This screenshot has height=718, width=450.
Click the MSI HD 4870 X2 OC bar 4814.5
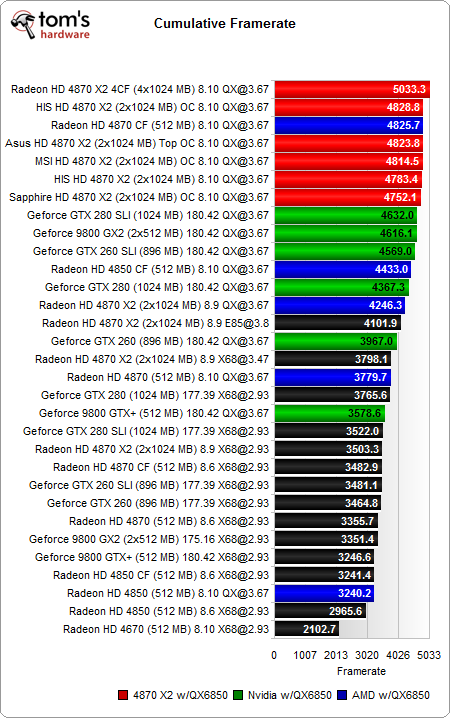348,161
